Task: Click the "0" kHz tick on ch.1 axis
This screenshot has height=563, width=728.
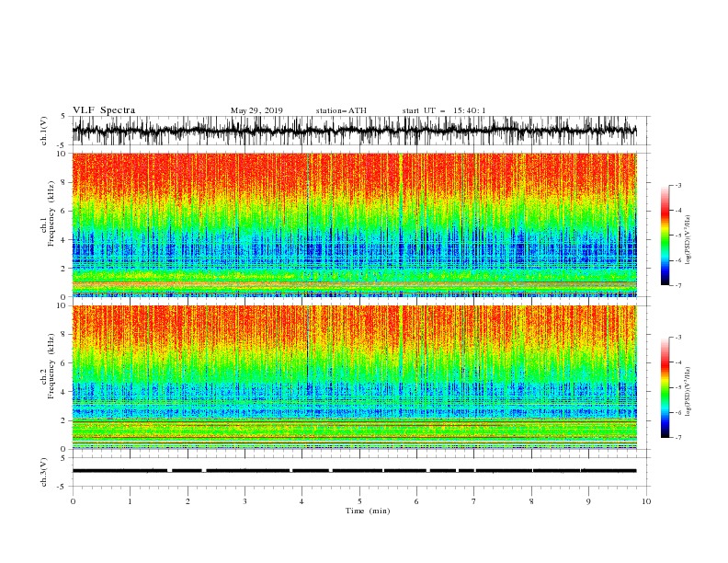Action: 63,297
